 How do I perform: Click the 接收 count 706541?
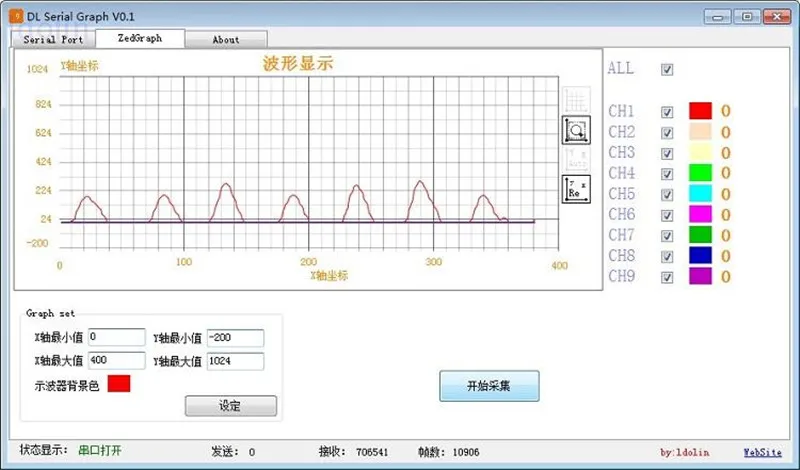372,452
